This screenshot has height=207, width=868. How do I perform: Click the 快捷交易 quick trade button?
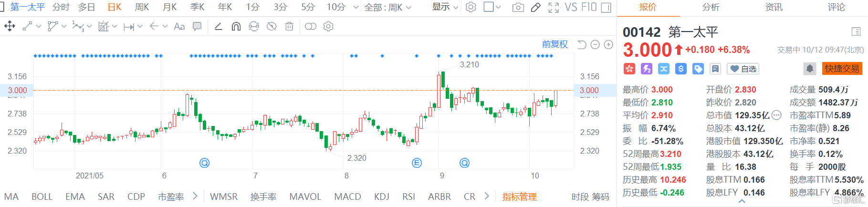(842, 69)
